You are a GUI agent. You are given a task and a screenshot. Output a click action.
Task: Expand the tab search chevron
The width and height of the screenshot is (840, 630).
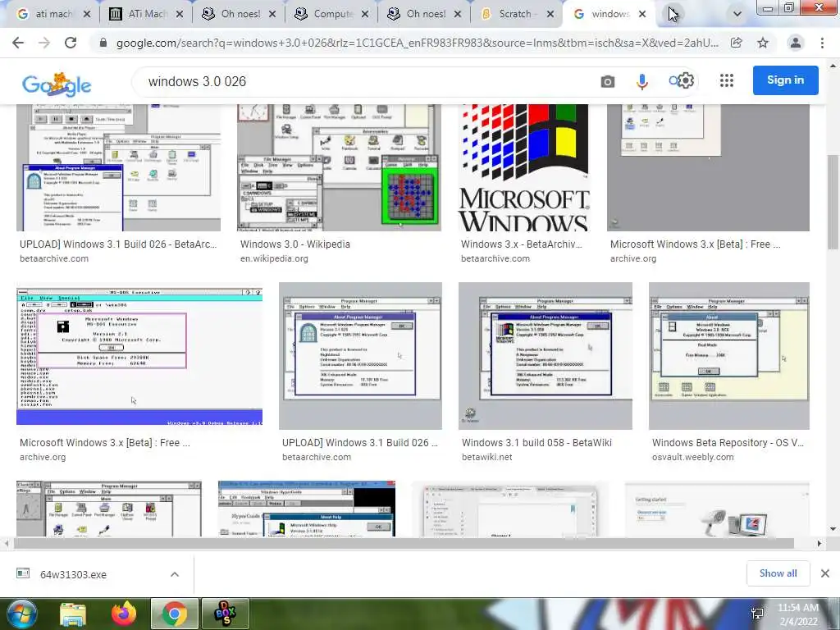(737, 14)
